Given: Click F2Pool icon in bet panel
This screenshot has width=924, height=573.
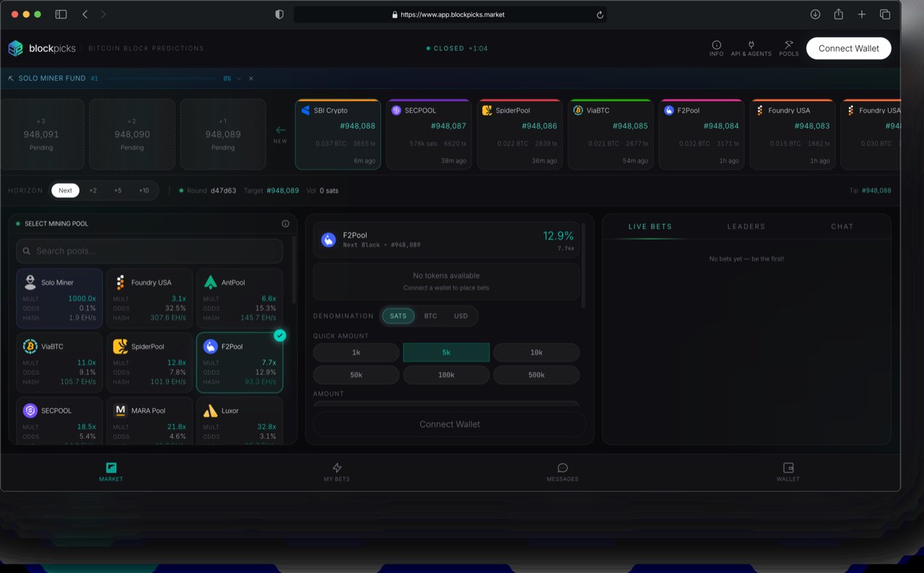Looking at the screenshot, I should [328, 240].
